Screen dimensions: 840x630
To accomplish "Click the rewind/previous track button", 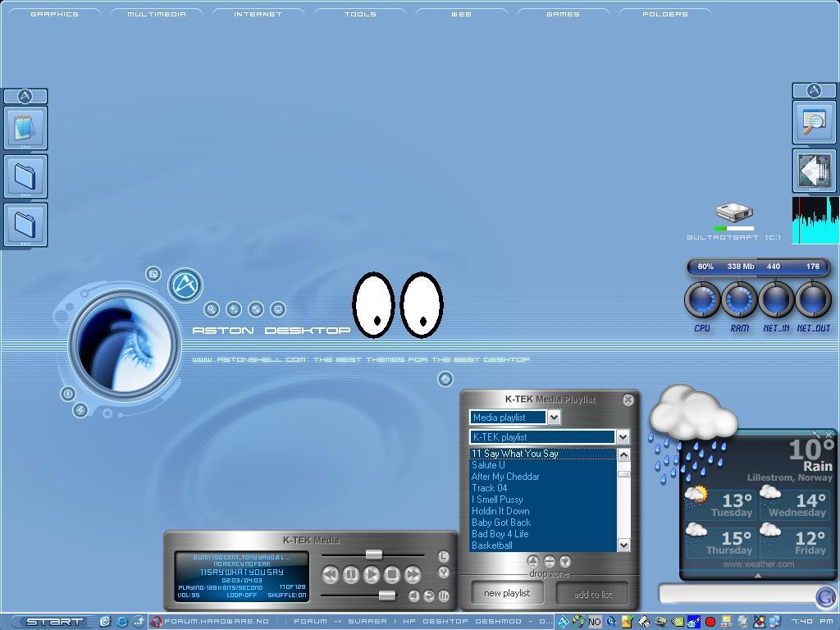I will (x=330, y=575).
